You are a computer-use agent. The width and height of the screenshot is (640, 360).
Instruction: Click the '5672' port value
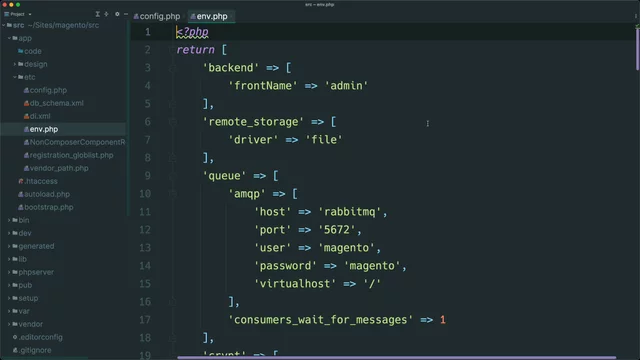point(337,230)
